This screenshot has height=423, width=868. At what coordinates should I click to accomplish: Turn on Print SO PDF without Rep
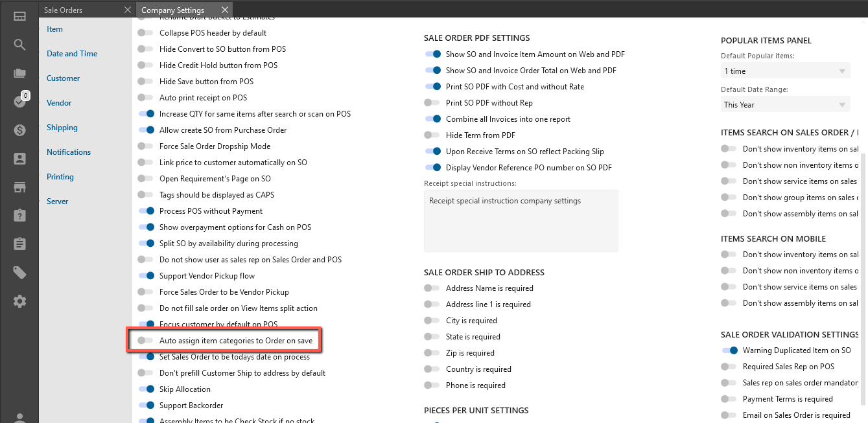432,103
